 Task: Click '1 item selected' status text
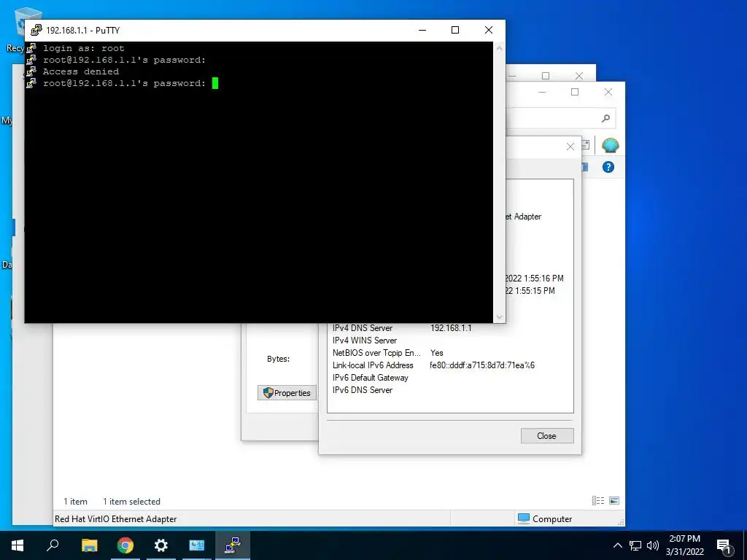click(131, 502)
